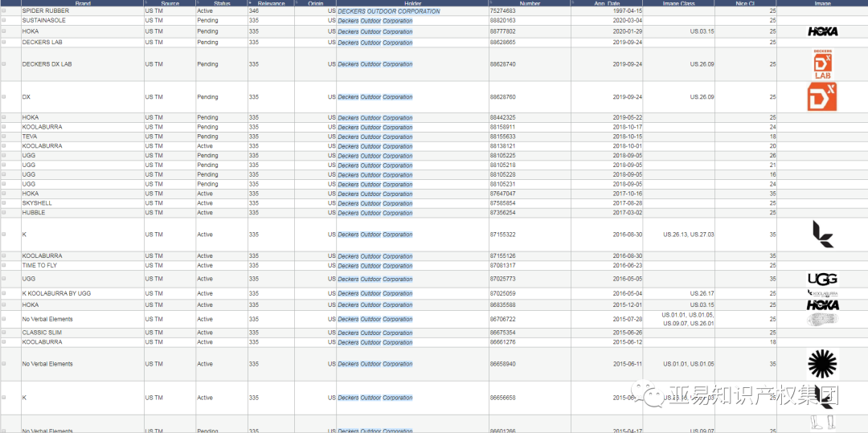Click the Nice Cl. column header
This screenshot has height=433, width=868.
point(745,3)
